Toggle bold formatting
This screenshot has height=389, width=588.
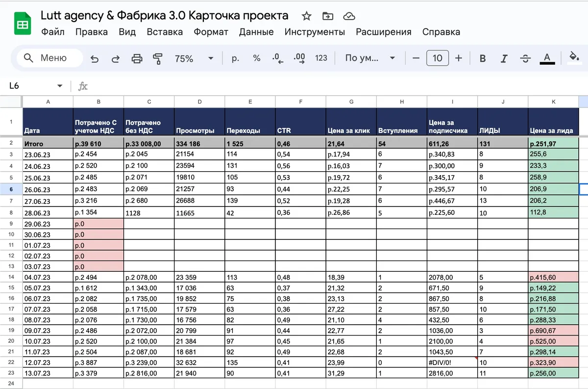(x=483, y=58)
